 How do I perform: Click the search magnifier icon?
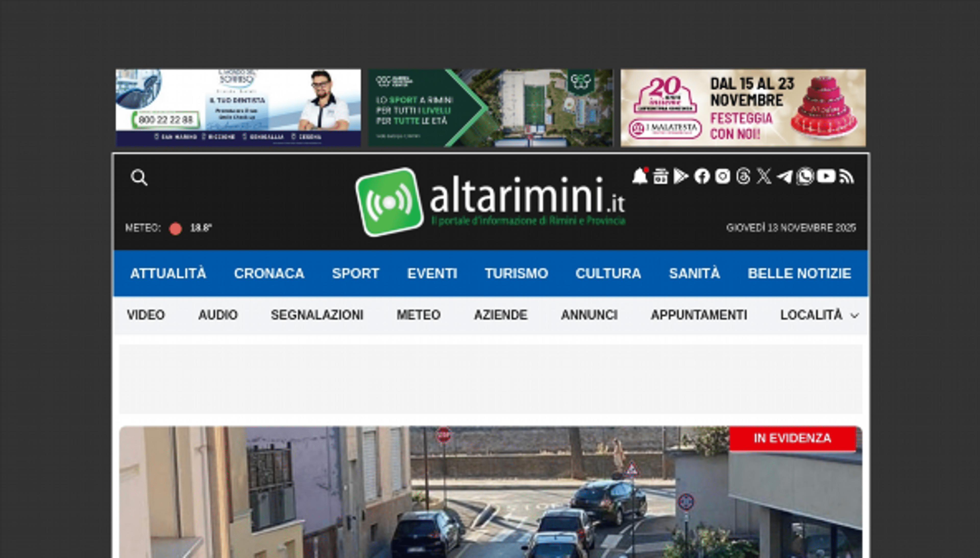tap(139, 177)
